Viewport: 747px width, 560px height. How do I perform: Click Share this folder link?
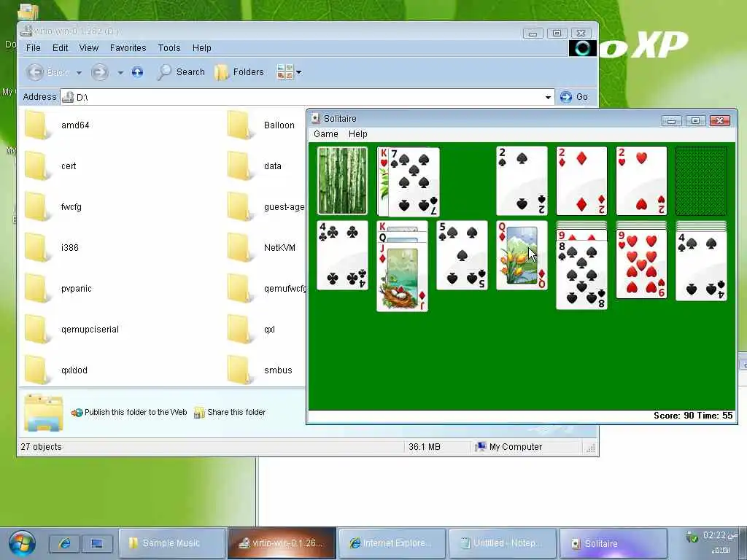[230, 413]
